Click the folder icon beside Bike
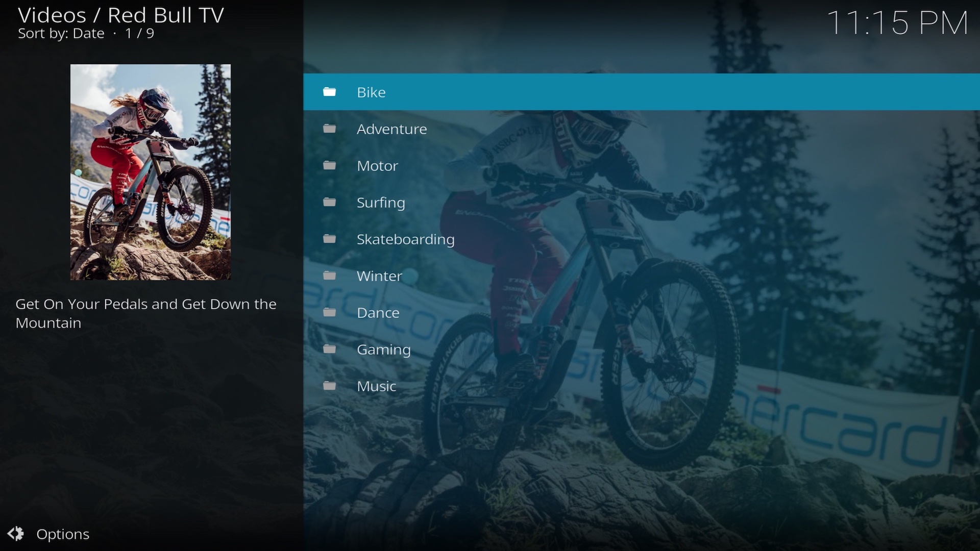Viewport: 980px width, 551px height. [330, 92]
